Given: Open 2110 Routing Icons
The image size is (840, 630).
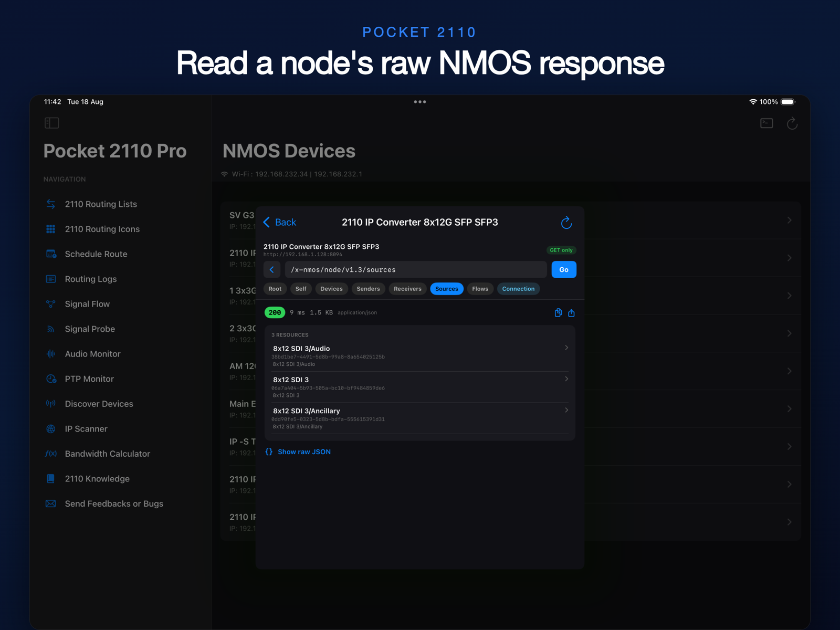Looking at the screenshot, I should [102, 229].
